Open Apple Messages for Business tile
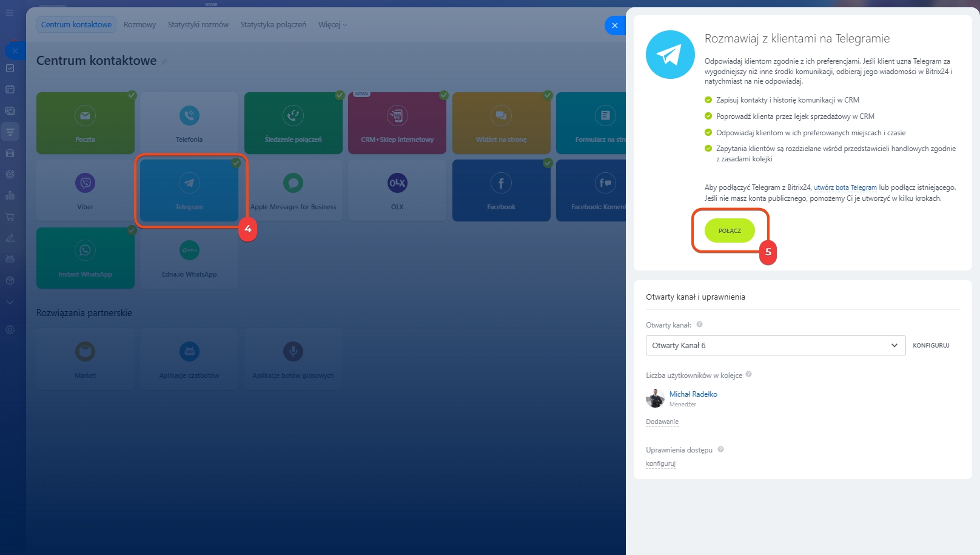 [x=294, y=190]
